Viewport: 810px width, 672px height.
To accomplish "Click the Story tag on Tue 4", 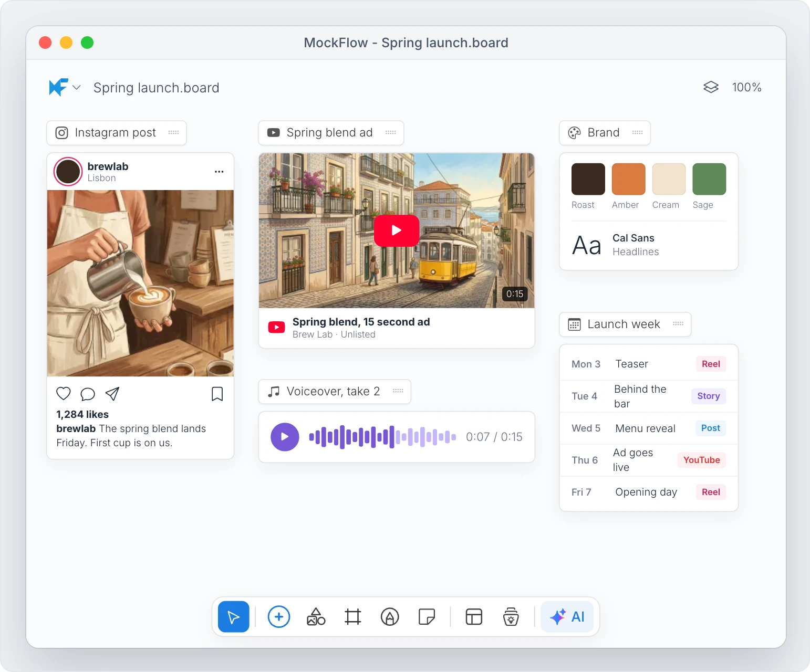I will pos(708,396).
